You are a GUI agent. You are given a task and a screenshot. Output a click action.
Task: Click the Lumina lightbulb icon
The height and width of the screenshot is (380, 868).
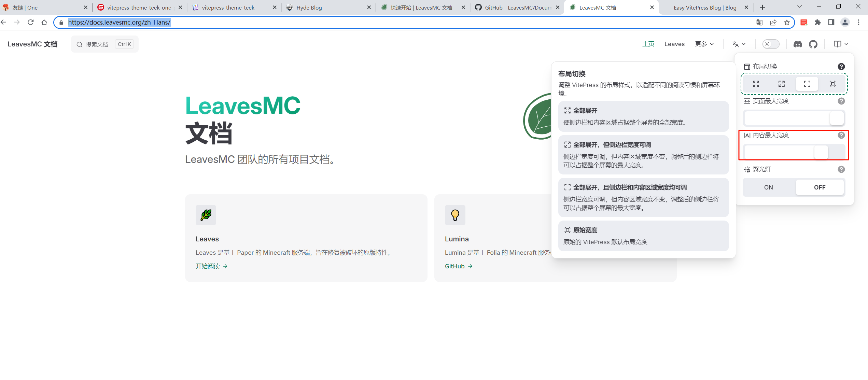[455, 215]
